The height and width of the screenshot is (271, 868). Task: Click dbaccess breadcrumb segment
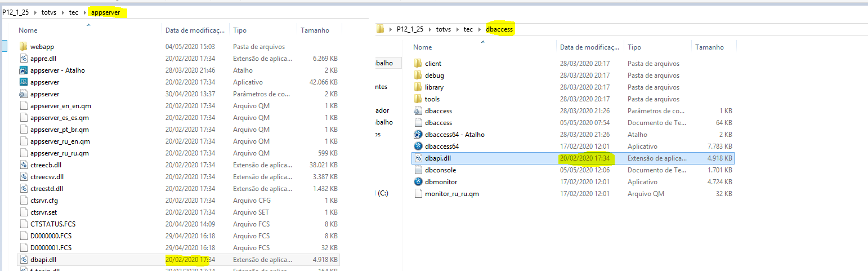pos(500,29)
